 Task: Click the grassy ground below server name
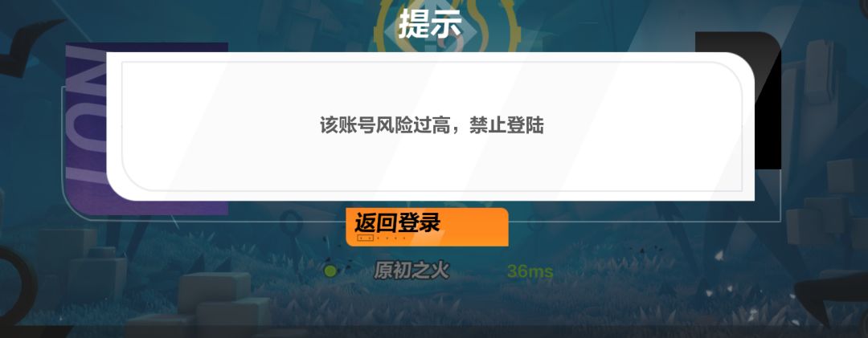point(432,304)
